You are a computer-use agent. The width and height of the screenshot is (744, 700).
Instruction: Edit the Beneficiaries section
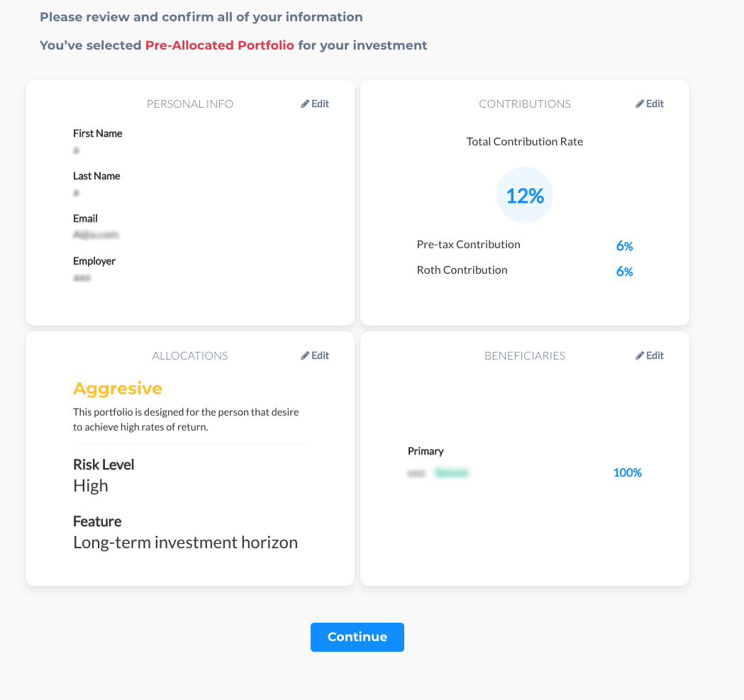[x=650, y=355]
